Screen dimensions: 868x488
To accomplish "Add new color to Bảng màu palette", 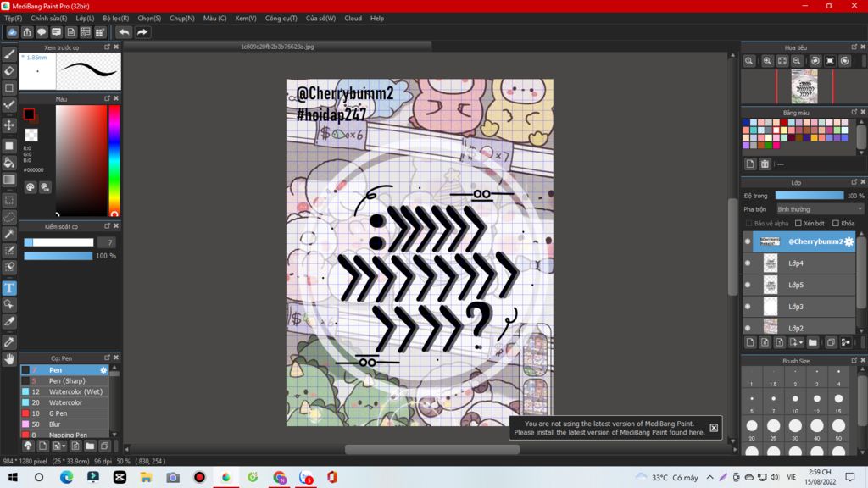I will click(x=750, y=164).
